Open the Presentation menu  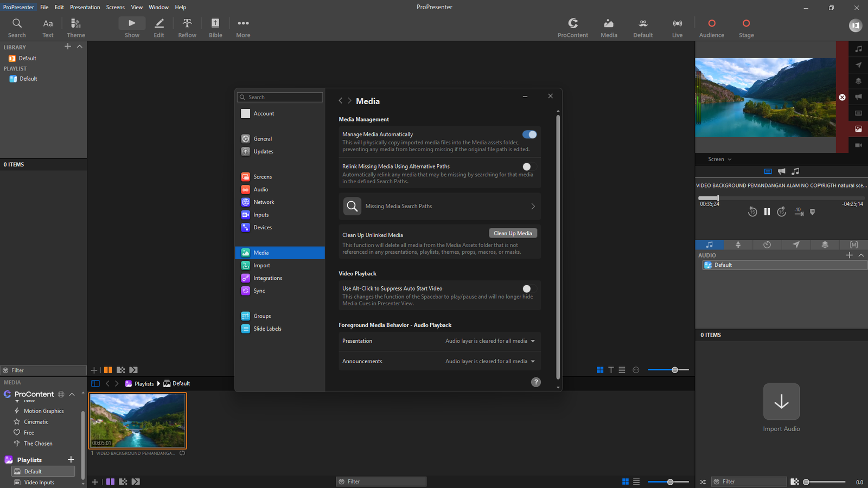coord(85,7)
